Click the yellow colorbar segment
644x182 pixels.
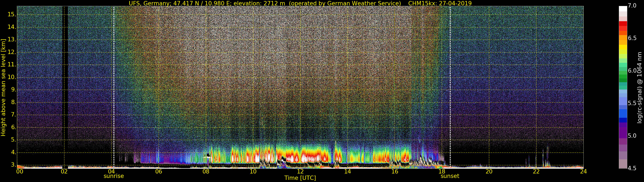coord(623,47)
